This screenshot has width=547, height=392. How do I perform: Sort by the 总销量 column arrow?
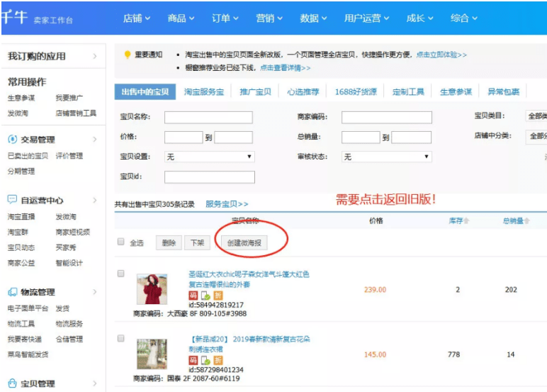(526, 220)
